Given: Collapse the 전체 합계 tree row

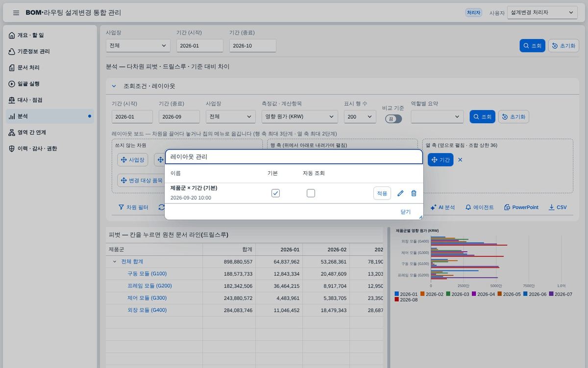Looking at the screenshot, I should point(115,262).
